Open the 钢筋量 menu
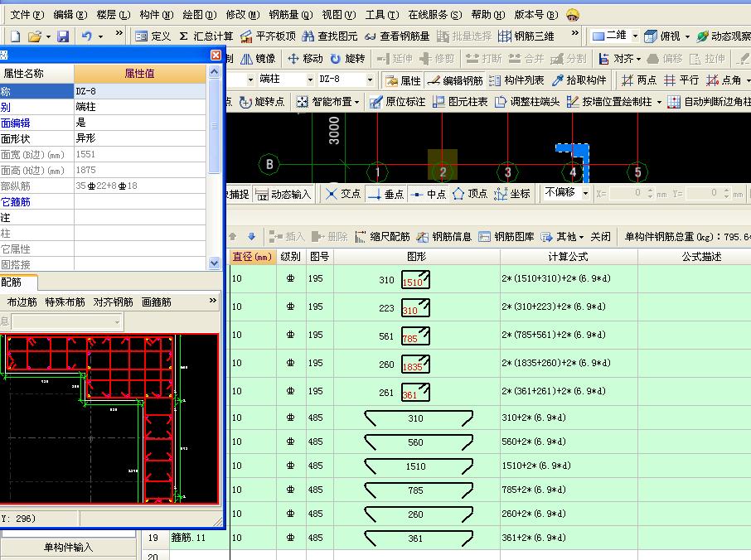This screenshot has height=560, width=751. pos(291,15)
